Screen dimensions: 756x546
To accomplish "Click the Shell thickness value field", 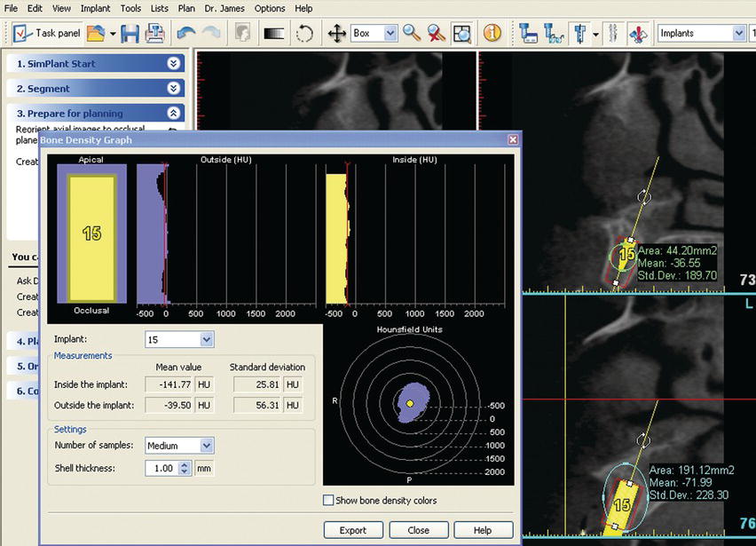I will (161, 468).
